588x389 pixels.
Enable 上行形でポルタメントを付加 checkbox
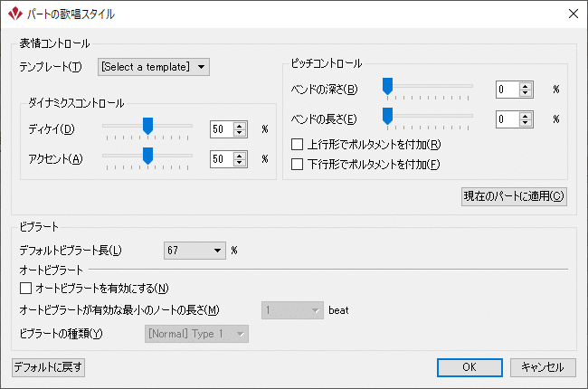click(297, 145)
